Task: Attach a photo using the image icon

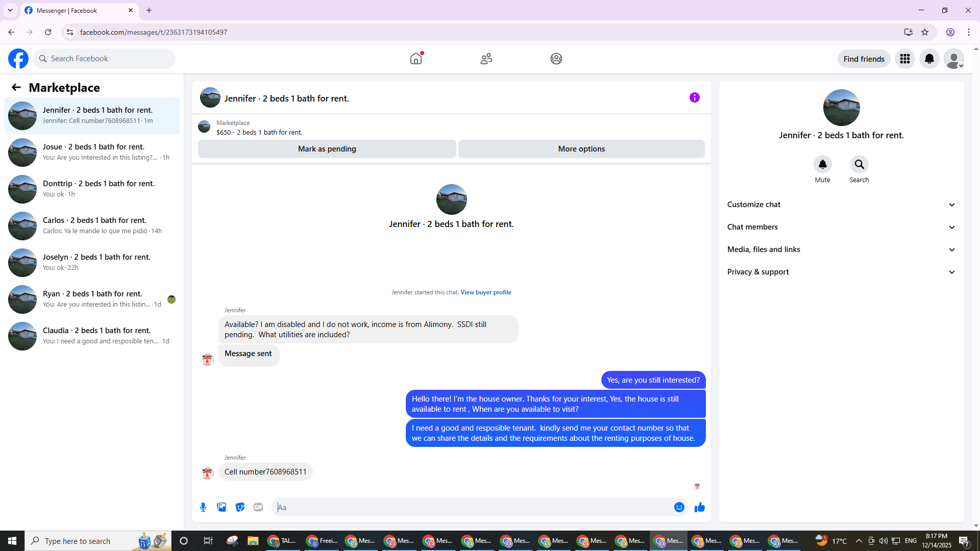Action: [222, 507]
